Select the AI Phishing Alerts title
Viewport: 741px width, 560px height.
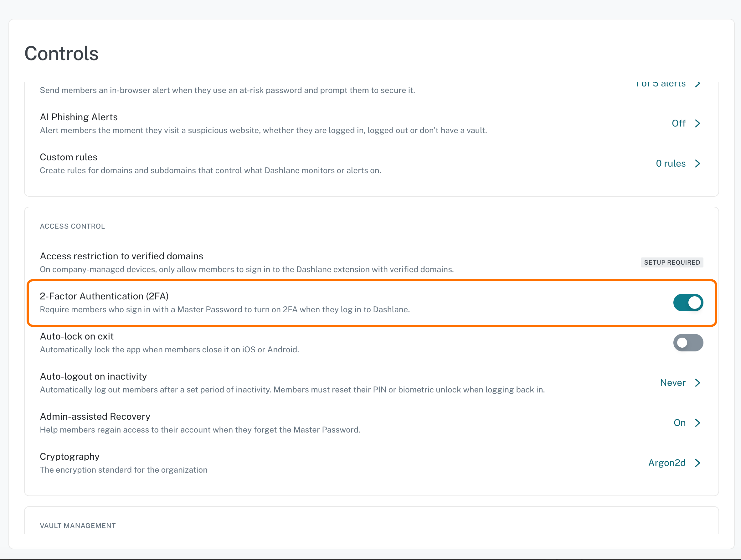pyautogui.click(x=79, y=117)
